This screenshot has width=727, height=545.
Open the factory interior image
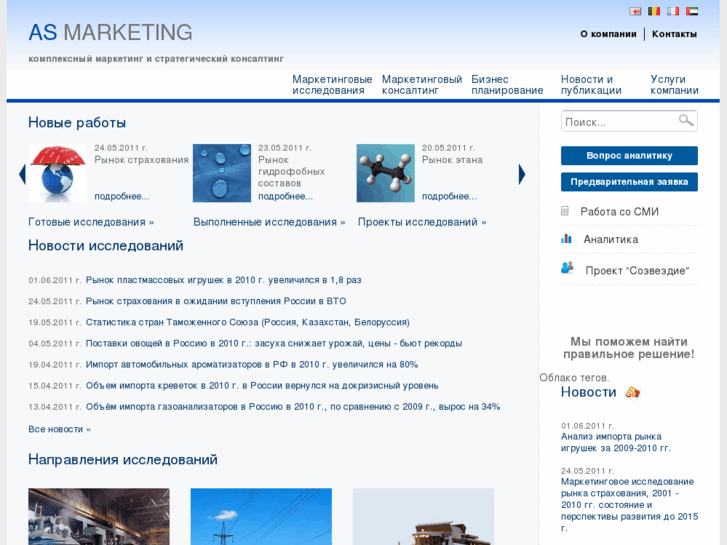point(99,516)
